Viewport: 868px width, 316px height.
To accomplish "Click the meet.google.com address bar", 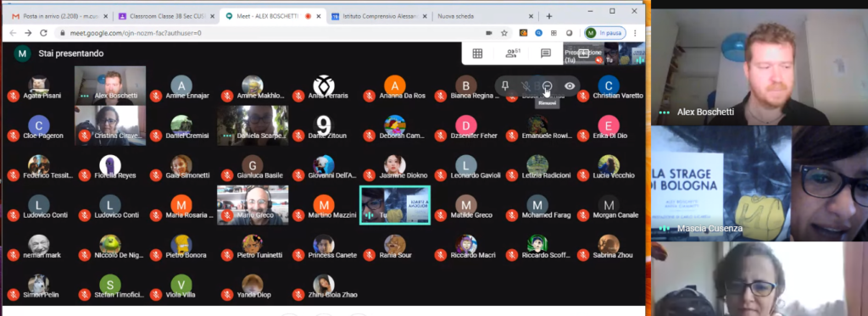I will (x=265, y=33).
